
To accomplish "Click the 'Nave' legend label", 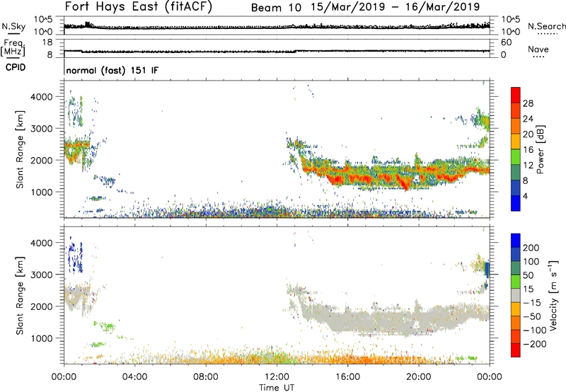I will click(x=538, y=49).
